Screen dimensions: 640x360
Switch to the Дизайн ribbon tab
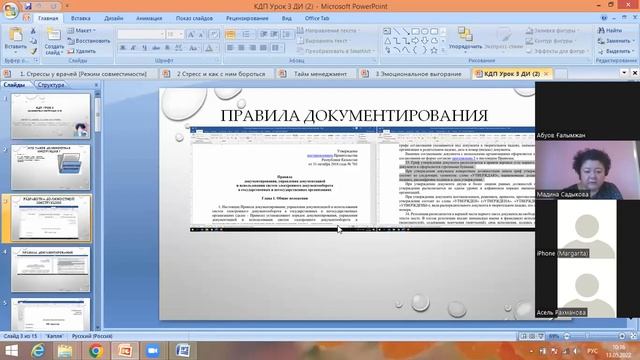pos(113,18)
